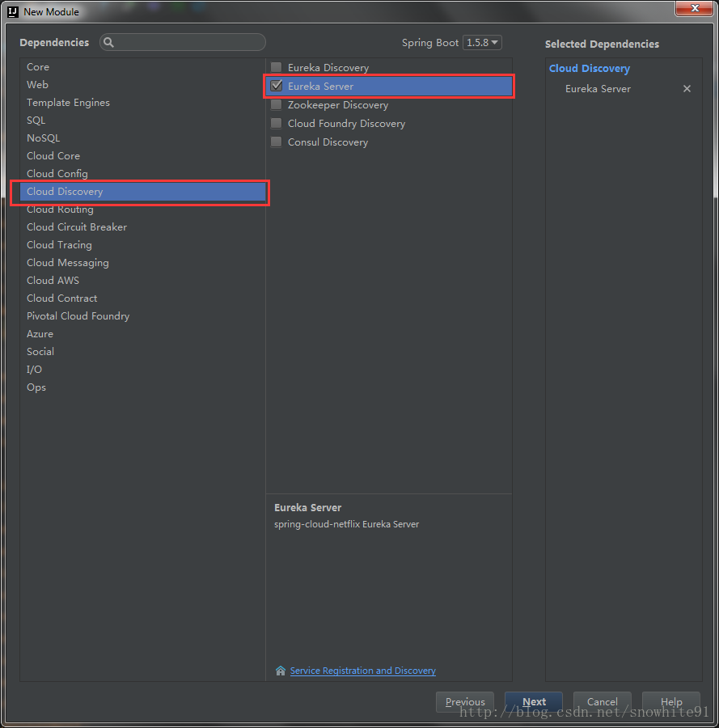Click Eureka Server in Selected Dependencies

(x=598, y=89)
